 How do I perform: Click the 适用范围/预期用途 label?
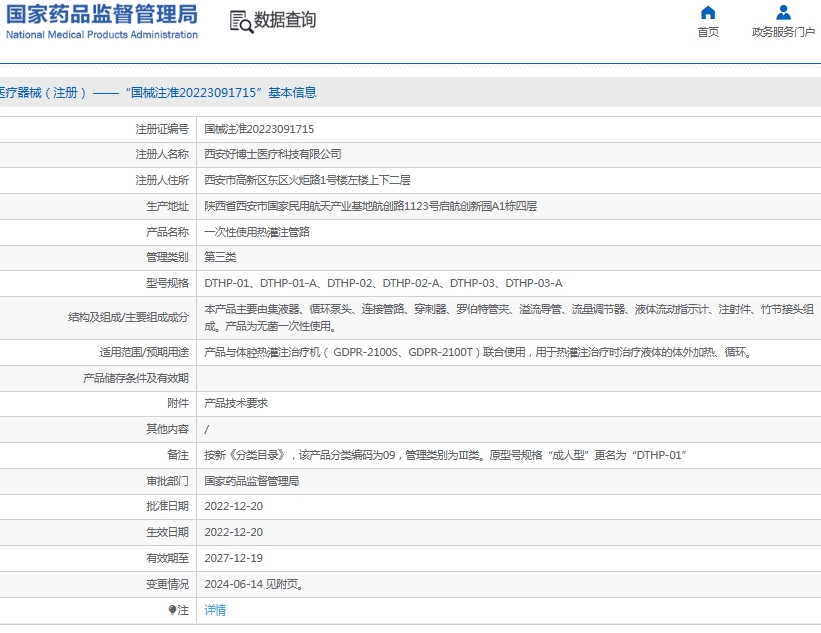coord(144,352)
